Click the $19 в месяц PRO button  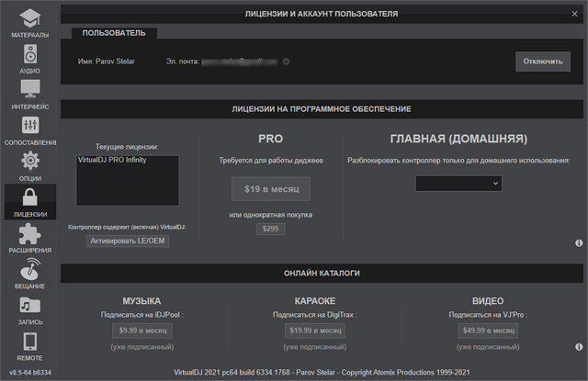coord(270,188)
